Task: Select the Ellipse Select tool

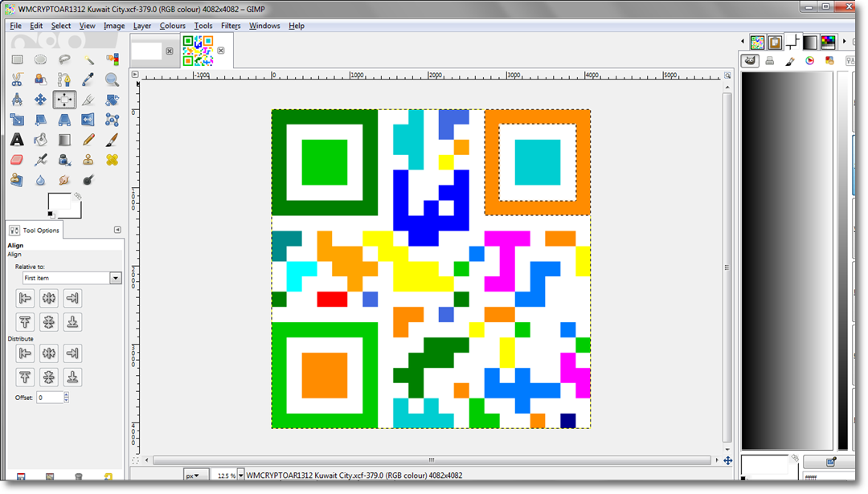Action: coord(40,59)
